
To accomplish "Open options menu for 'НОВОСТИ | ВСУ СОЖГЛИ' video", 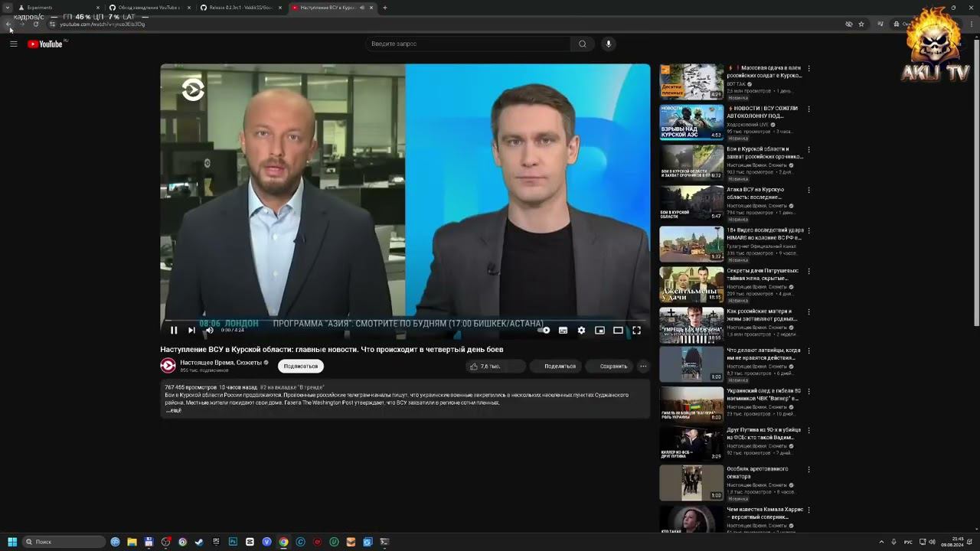I will click(x=808, y=109).
